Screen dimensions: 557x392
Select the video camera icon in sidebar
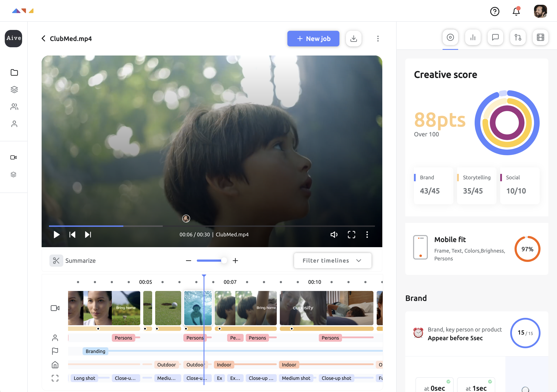click(x=14, y=157)
